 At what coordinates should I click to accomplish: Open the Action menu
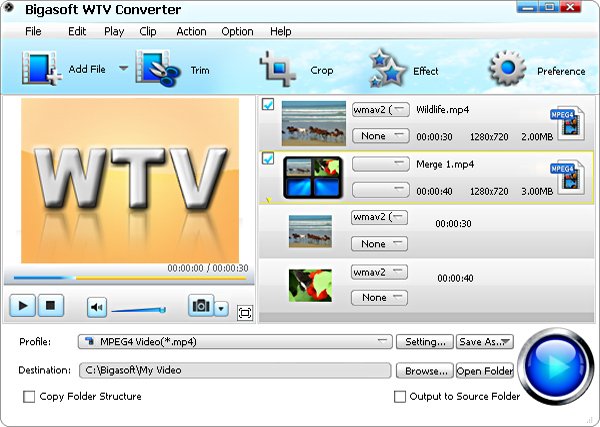click(x=191, y=31)
